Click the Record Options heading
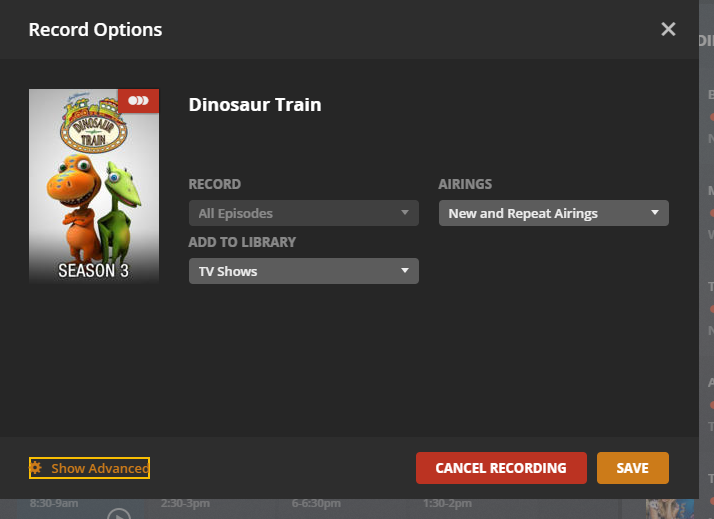 click(x=95, y=30)
